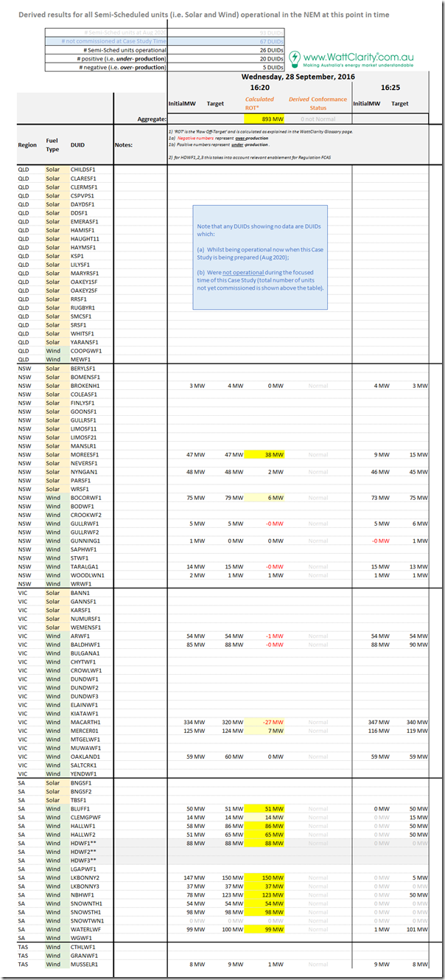
Task: Select the 'Region' column header
Action: (x=27, y=145)
